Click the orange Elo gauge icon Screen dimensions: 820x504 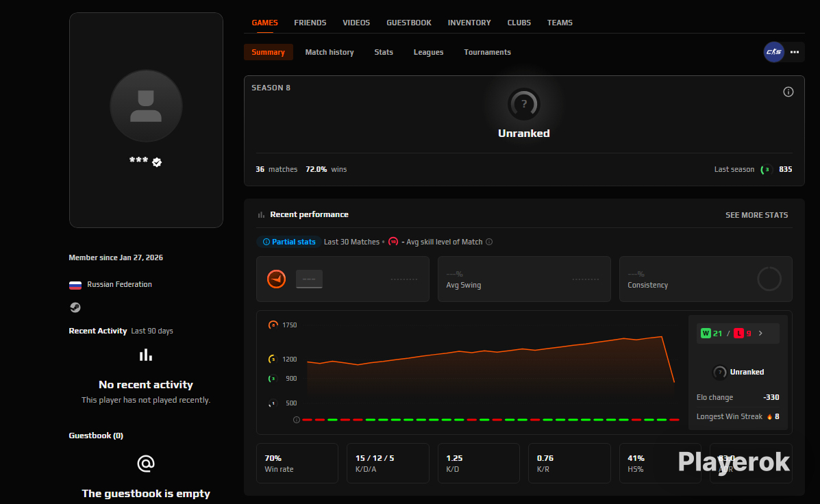click(276, 279)
